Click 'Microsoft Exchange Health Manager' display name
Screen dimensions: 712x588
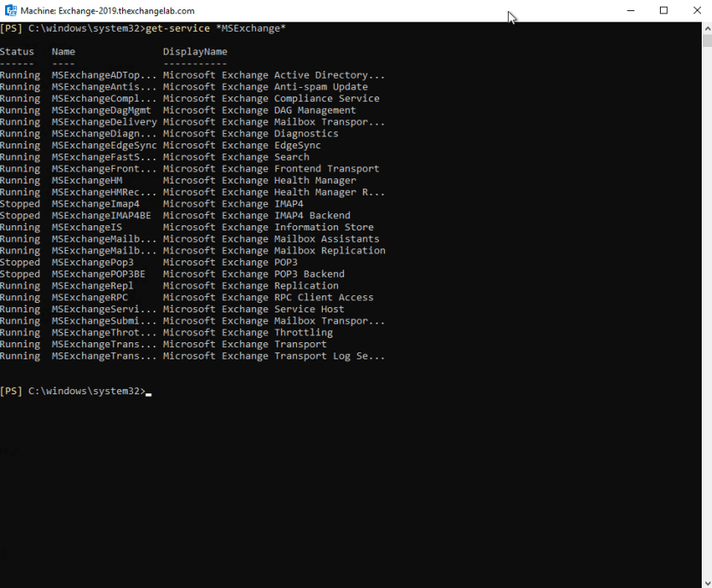pos(260,181)
